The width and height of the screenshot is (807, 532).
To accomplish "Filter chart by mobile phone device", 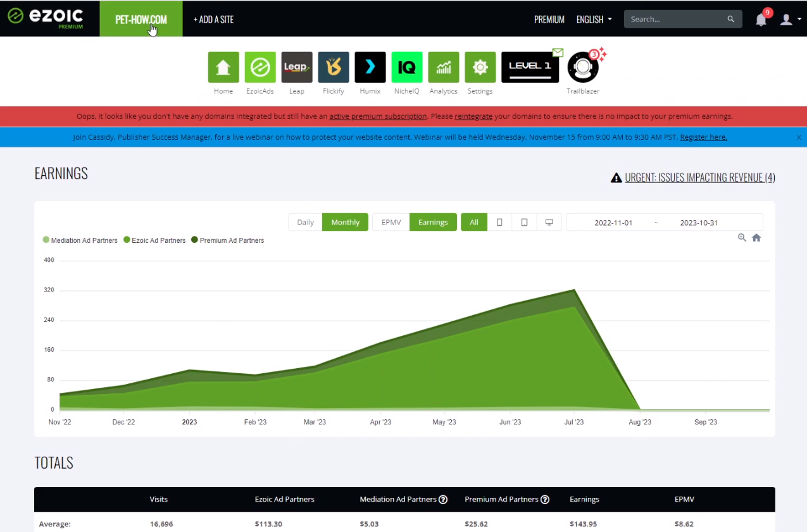I will tap(499, 222).
